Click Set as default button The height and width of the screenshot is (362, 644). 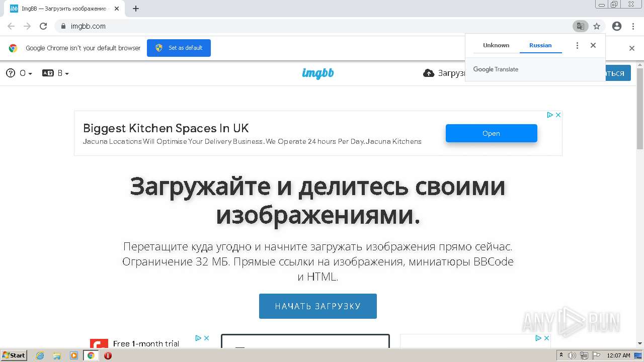pyautogui.click(x=179, y=48)
